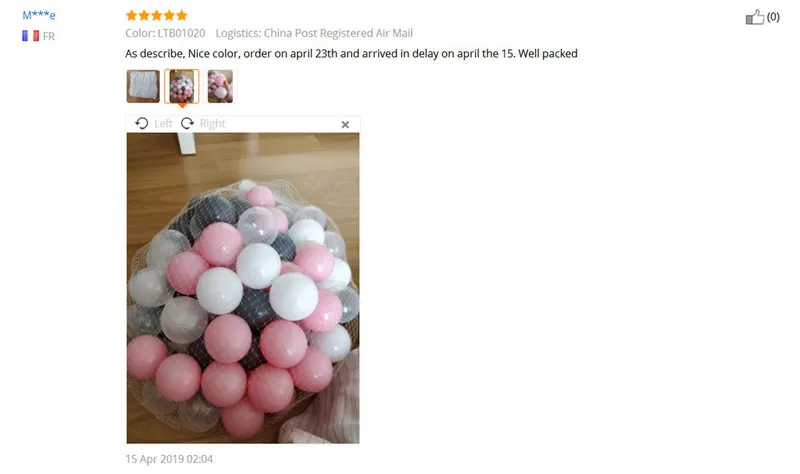This screenshot has height=474, width=800.
Task: Open the third thumbnail with hand holding ball
Action: pyautogui.click(x=220, y=86)
